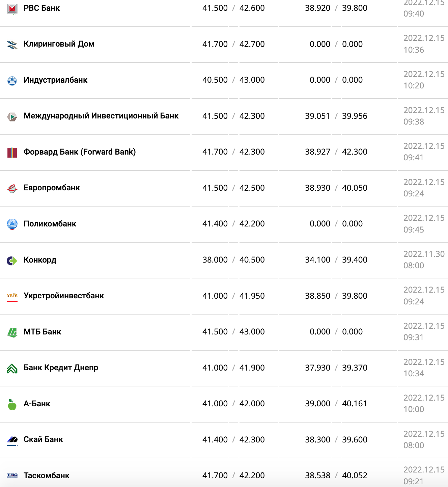
Task: Click the Конкорд arrow logo icon
Action: [x=12, y=261]
